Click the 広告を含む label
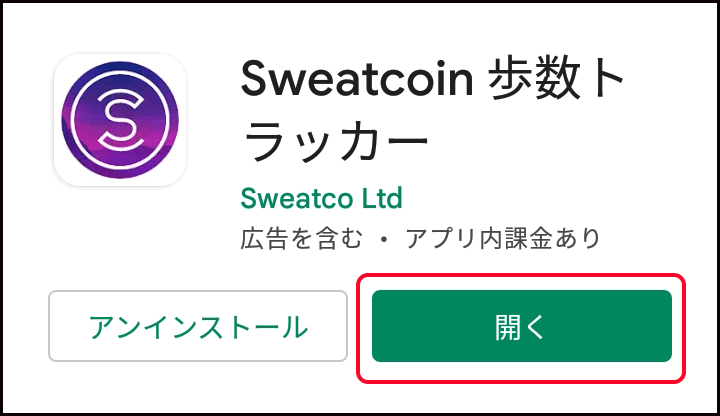The image size is (720, 416). pos(303,239)
